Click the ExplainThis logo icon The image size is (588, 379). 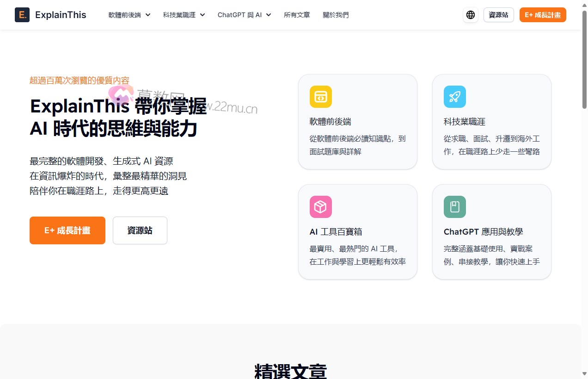coord(22,15)
